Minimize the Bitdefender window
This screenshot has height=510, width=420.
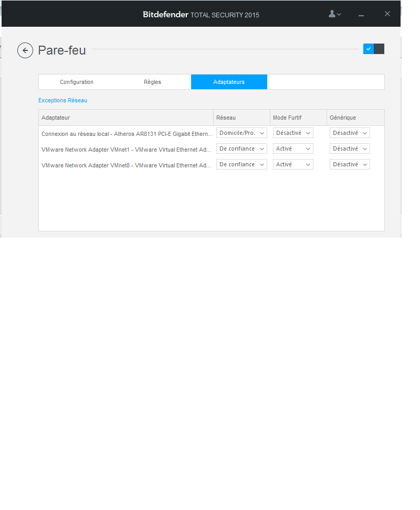coord(361,15)
